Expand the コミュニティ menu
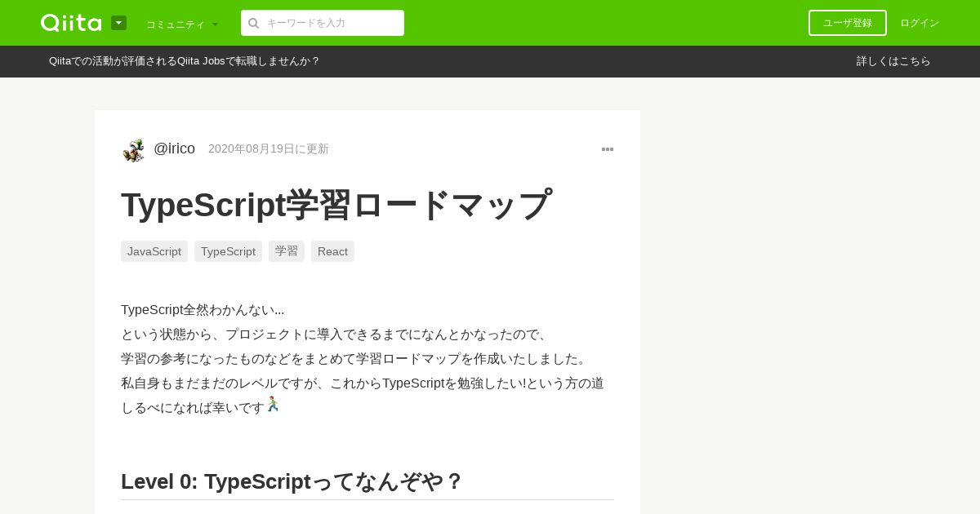 click(182, 24)
